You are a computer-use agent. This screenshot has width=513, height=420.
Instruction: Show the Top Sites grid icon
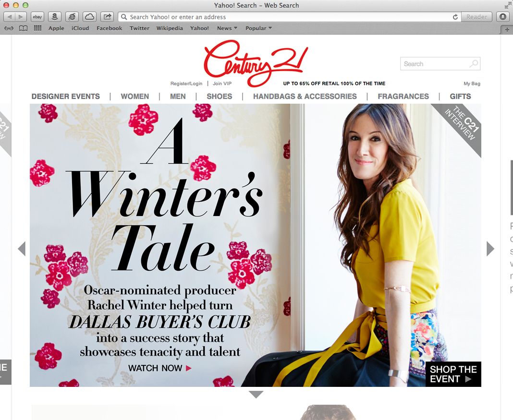coord(37,28)
